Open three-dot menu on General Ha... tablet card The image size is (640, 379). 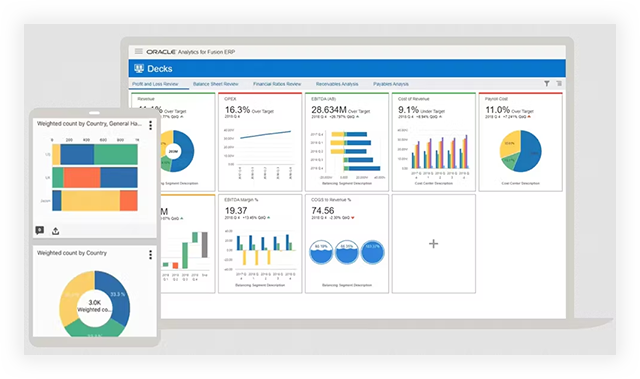pyautogui.click(x=151, y=125)
